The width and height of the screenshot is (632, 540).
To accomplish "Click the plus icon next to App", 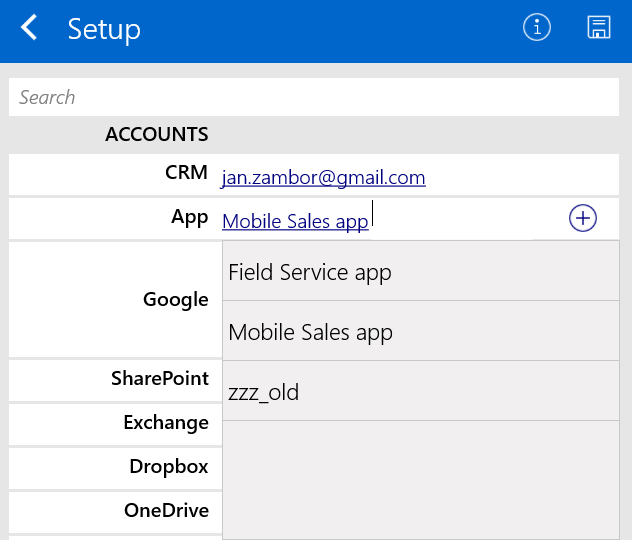I will tap(582, 218).
